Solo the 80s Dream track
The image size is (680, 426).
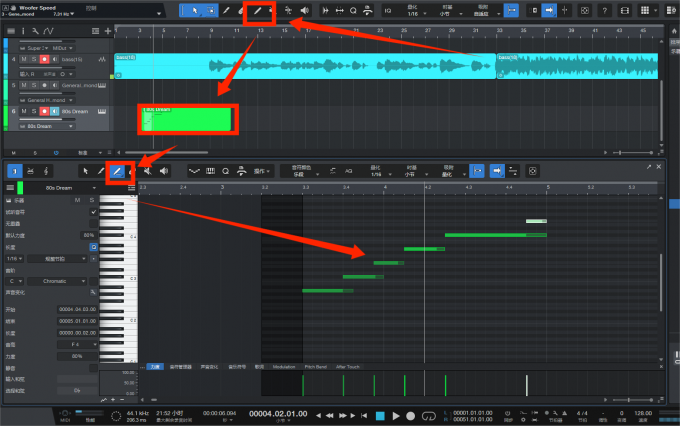[x=34, y=112]
